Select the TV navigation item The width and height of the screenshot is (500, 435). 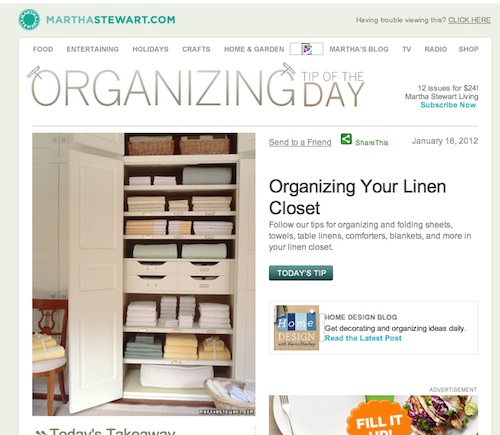coord(406,49)
